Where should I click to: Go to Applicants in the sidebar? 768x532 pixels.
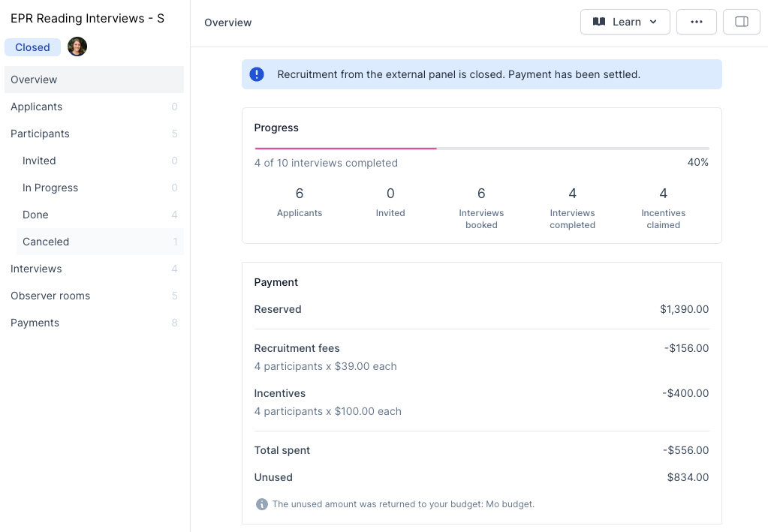[36, 107]
